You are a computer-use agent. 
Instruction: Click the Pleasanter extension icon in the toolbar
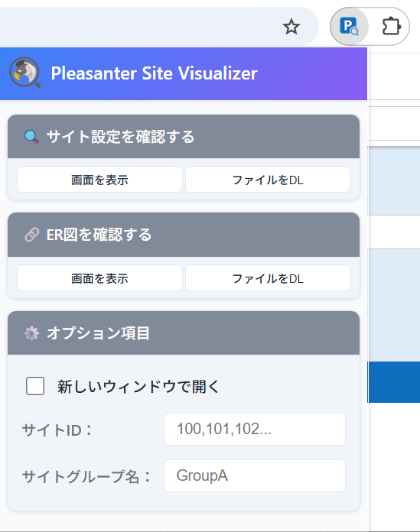[x=350, y=27]
